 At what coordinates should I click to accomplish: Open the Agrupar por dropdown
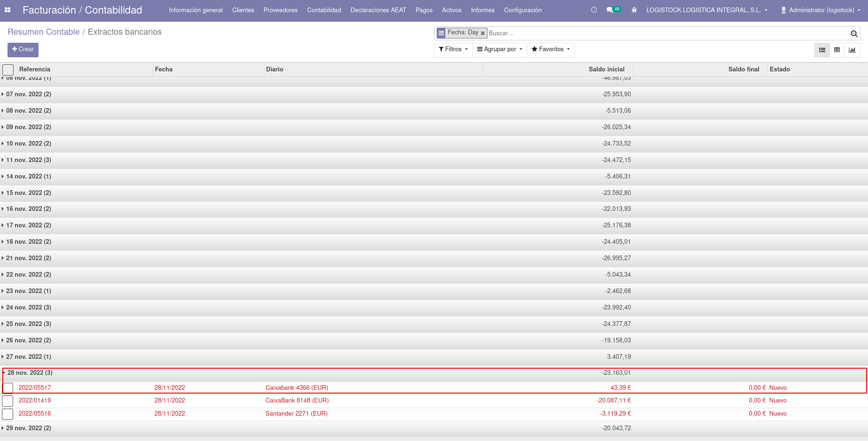click(x=500, y=49)
